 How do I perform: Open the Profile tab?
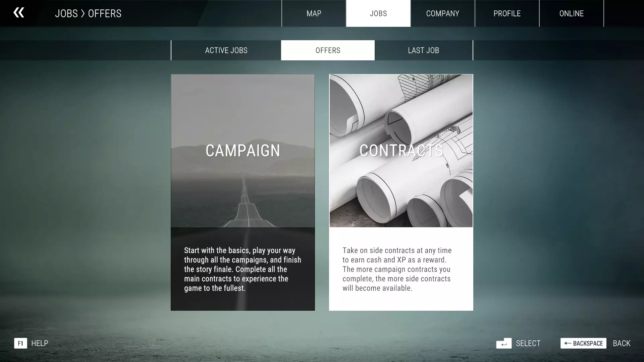click(507, 13)
